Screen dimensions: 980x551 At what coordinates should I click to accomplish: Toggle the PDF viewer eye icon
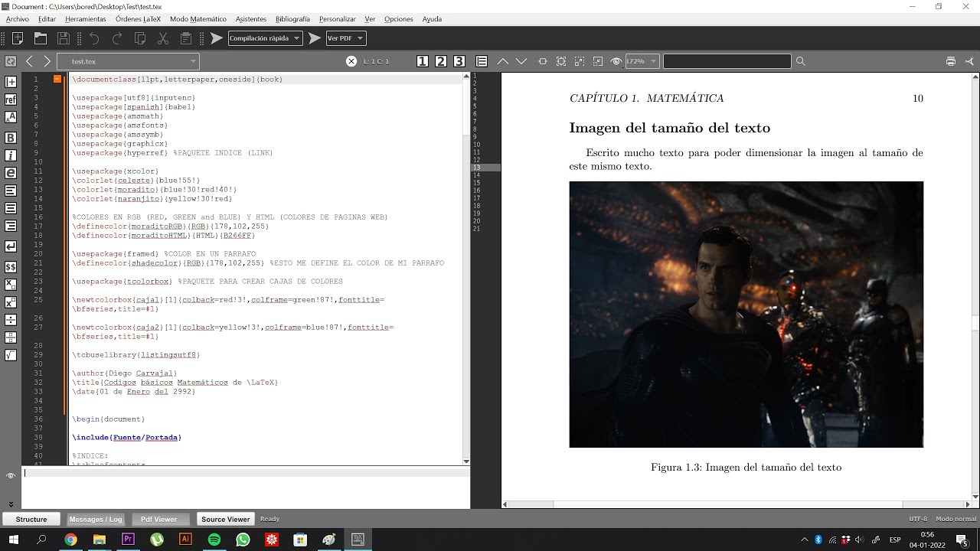coord(616,61)
